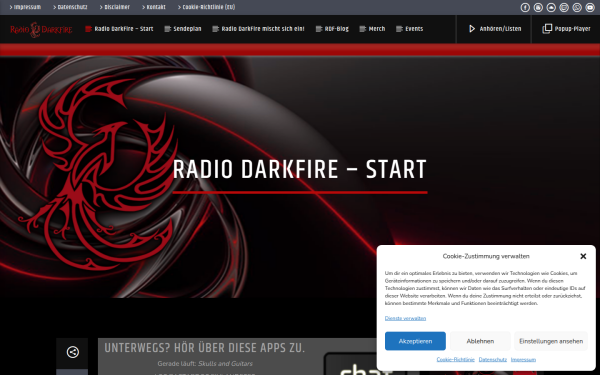Click the 'UNTERWEGS? HÖR ÜBER DIESE APPS ZU.' heading
The width and height of the screenshot is (600, 375).
[x=205, y=348]
